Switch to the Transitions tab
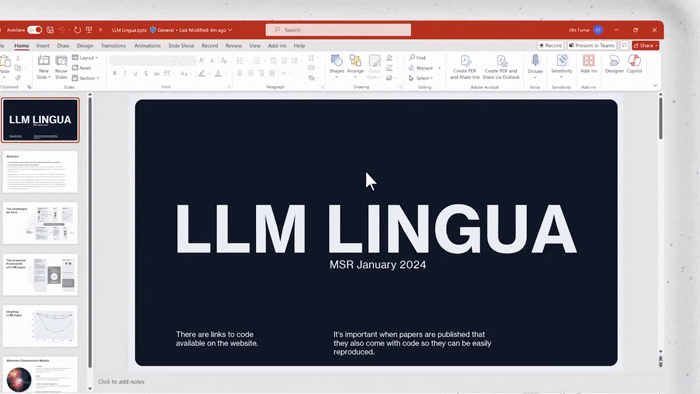This screenshot has height=394, width=700. pos(113,46)
